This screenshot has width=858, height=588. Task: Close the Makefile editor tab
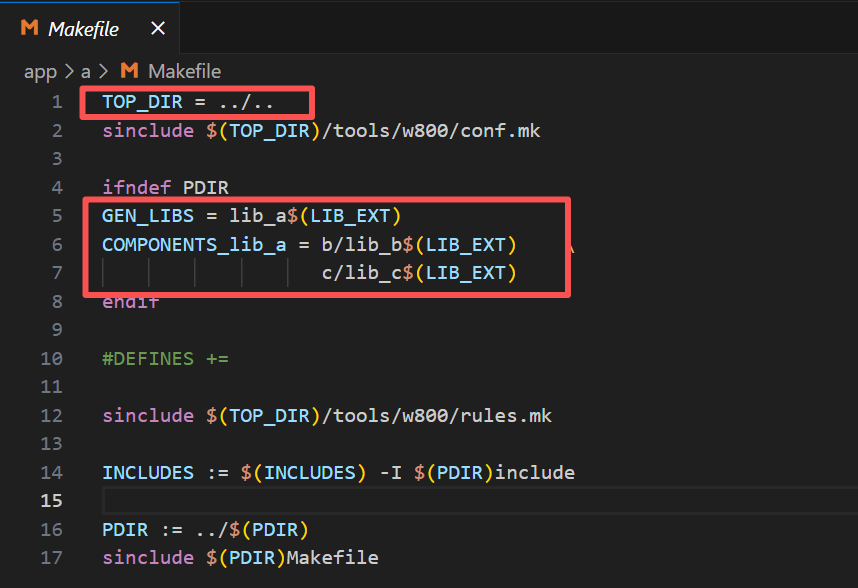(x=157, y=29)
